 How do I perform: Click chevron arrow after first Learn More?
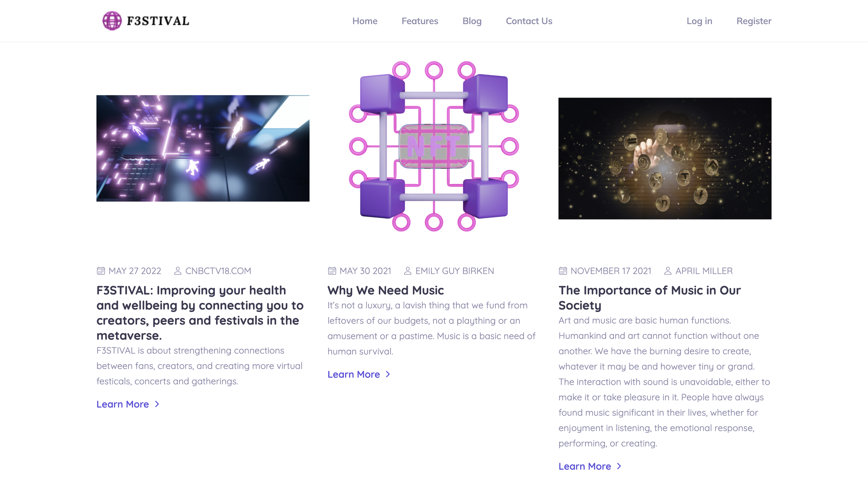157,404
